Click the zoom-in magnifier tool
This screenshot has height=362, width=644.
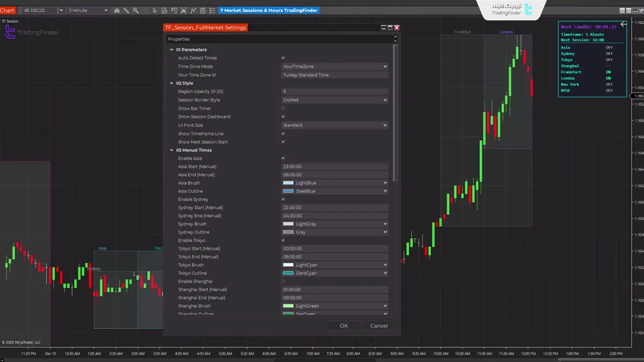136,10
